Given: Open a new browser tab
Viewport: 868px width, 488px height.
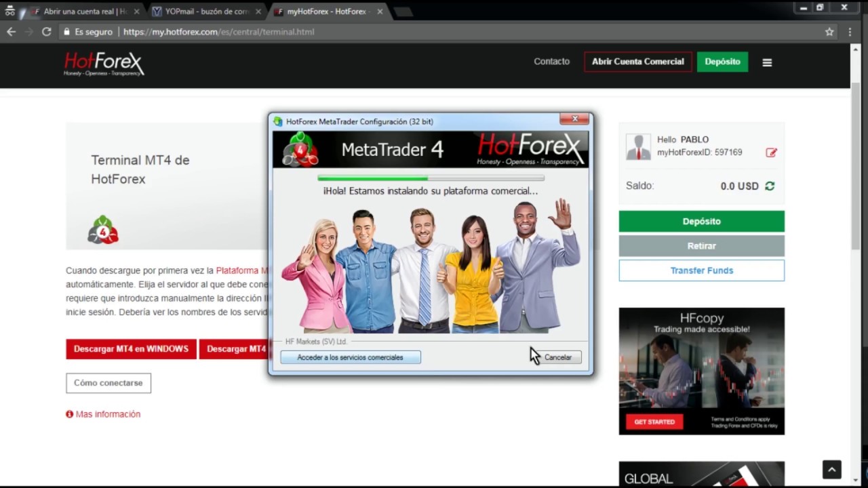Looking at the screenshot, I should coord(402,12).
